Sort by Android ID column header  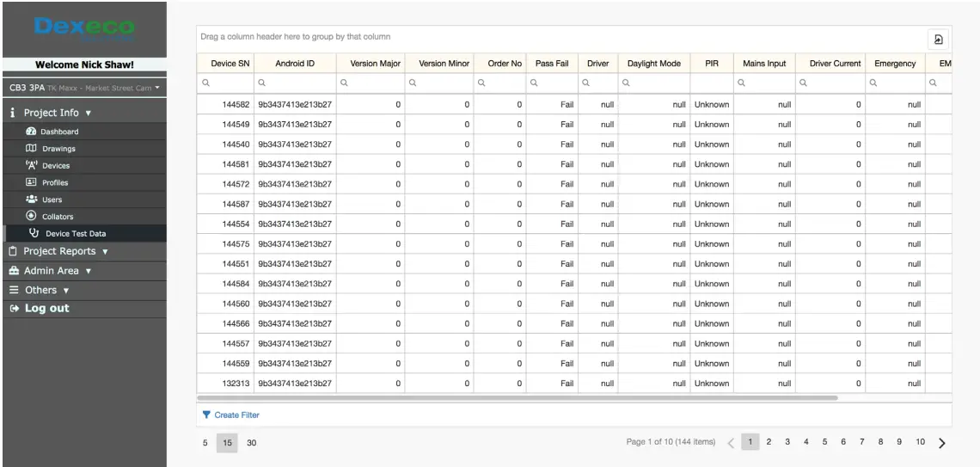click(295, 63)
